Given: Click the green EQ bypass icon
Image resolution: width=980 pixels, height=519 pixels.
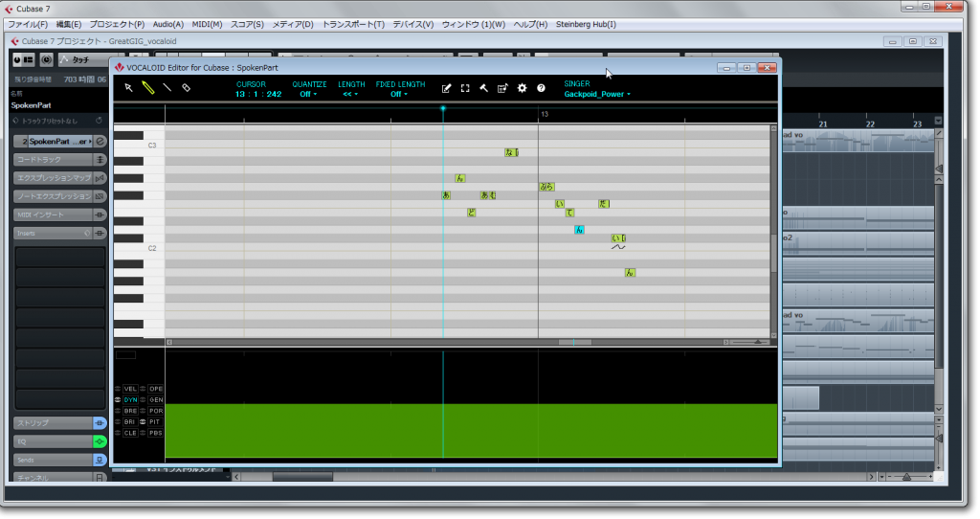Looking at the screenshot, I should [100, 441].
